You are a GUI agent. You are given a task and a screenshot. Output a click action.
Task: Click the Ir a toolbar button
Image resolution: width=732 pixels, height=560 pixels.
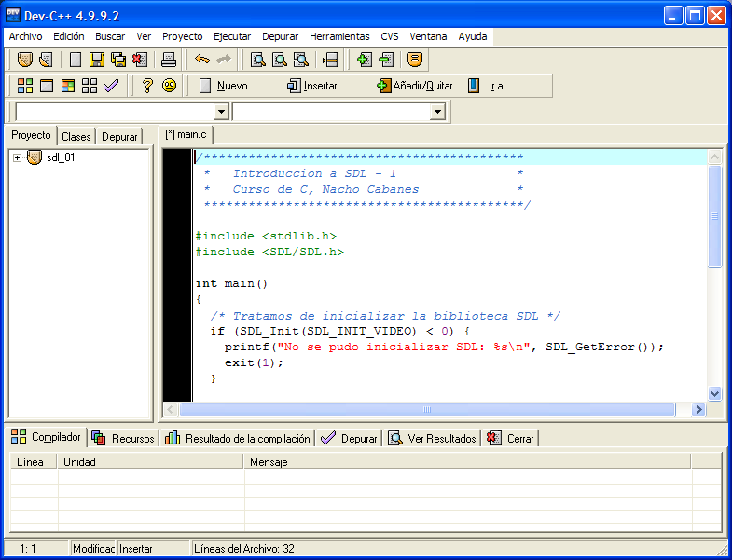[x=487, y=86]
